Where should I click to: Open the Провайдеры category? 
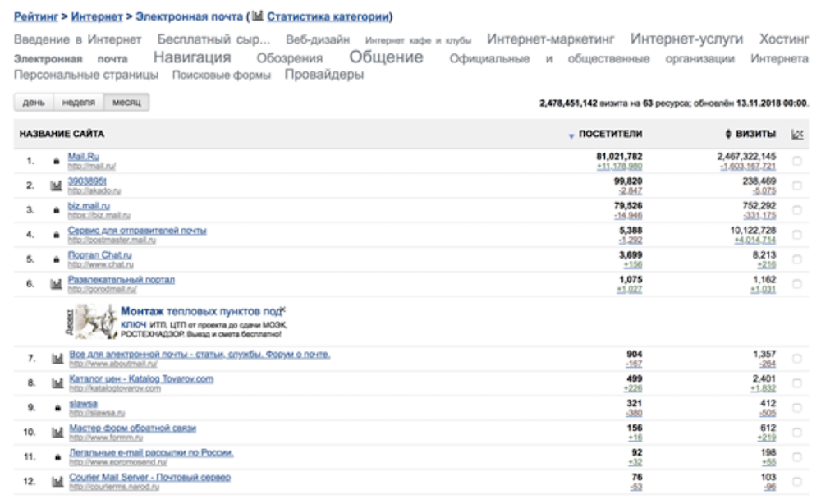point(324,75)
